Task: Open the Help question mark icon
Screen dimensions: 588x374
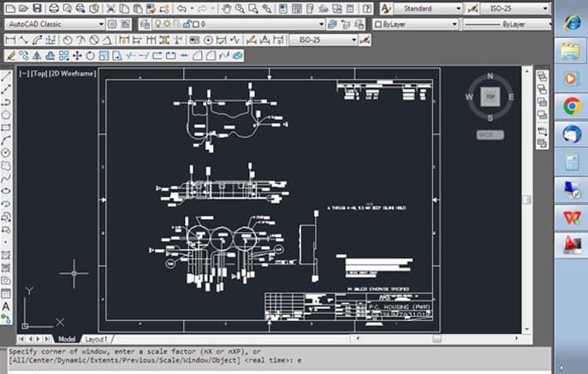Action: click(x=366, y=9)
